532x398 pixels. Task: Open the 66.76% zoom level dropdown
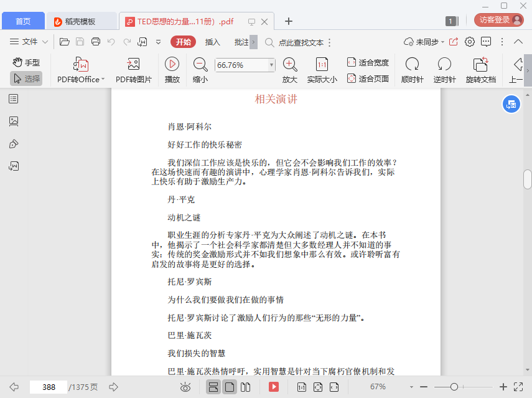[271, 65]
